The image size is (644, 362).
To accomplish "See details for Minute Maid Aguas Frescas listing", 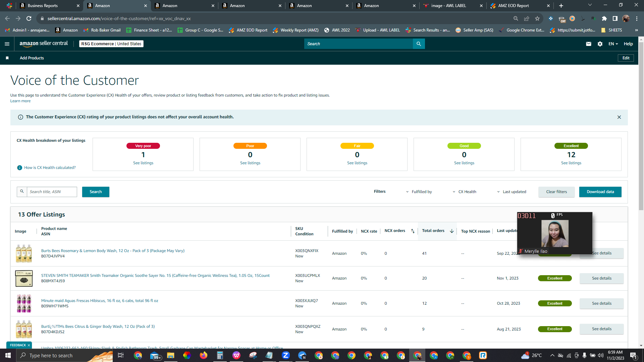I will [601, 303].
